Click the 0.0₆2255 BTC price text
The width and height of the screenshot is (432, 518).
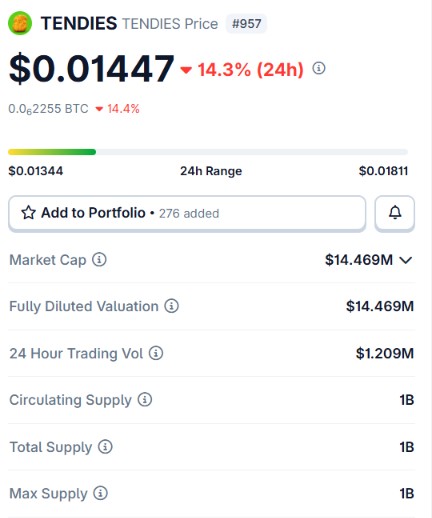(x=48, y=109)
